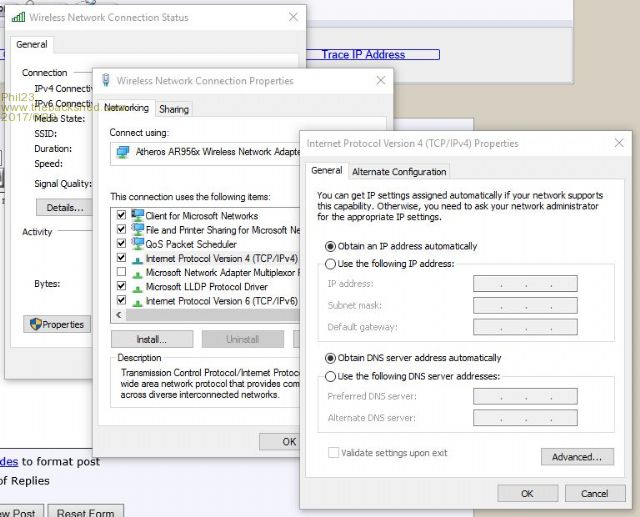Switch to the Alternate Configuration tab
This screenshot has width=640, height=517.
[399, 172]
